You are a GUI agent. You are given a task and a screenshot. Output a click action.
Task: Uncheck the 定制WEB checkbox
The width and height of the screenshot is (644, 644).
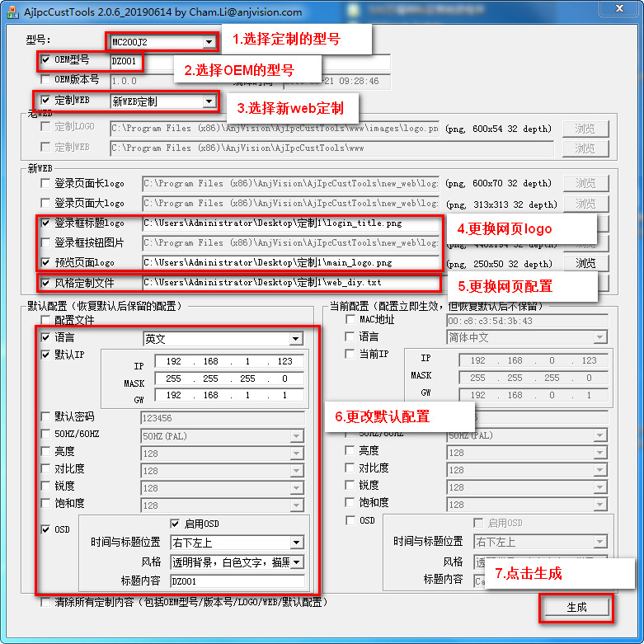[45, 101]
